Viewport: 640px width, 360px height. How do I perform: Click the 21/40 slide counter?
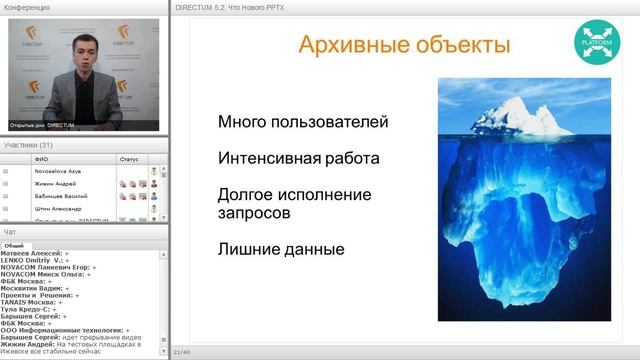[182, 352]
